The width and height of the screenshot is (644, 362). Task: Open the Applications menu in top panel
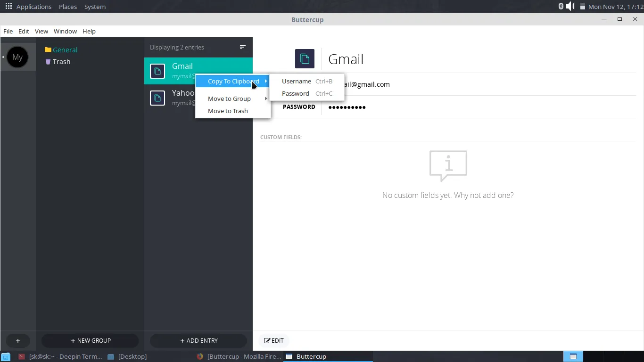[28, 7]
